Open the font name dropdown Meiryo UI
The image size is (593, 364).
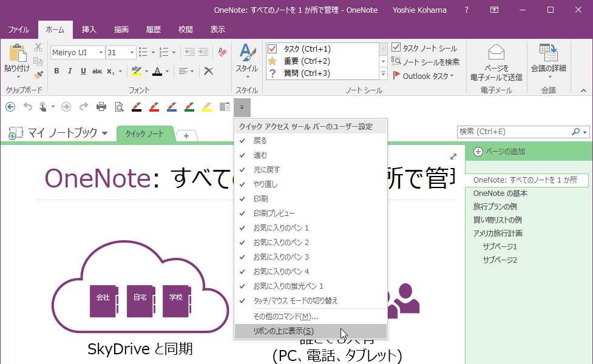pos(101,53)
